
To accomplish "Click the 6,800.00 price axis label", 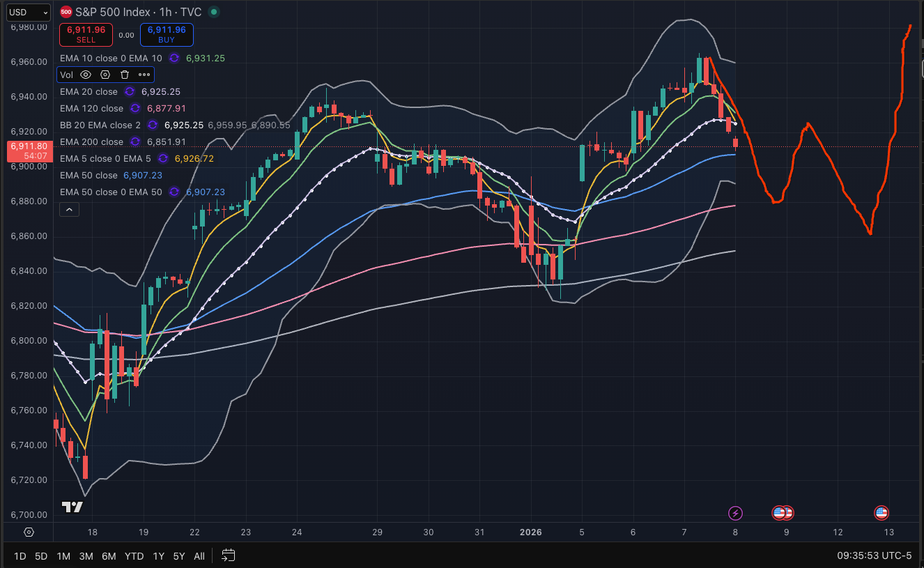I will (x=29, y=341).
